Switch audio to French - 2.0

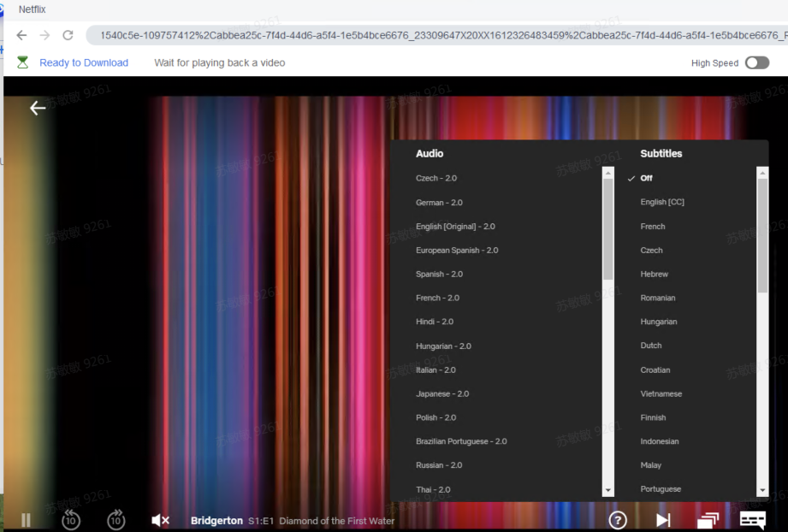coord(437,298)
